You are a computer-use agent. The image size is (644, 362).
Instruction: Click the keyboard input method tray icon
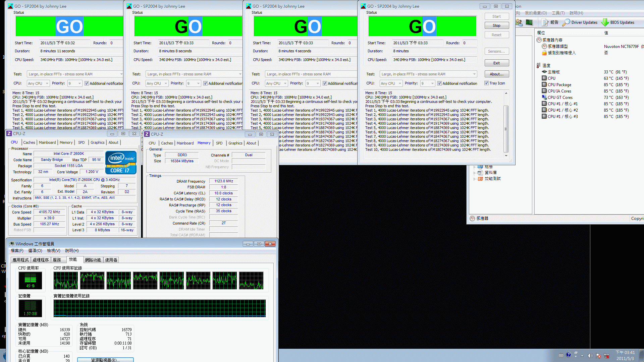pyautogui.click(x=561, y=355)
